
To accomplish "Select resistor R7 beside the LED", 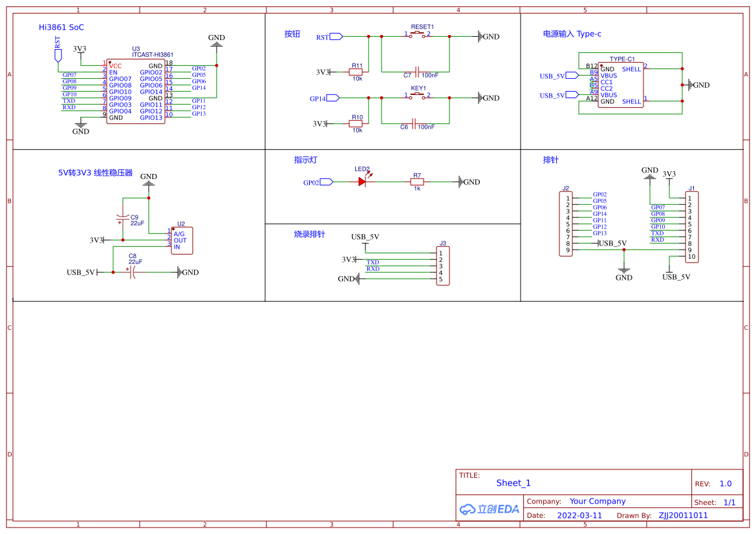I will (417, 182).
